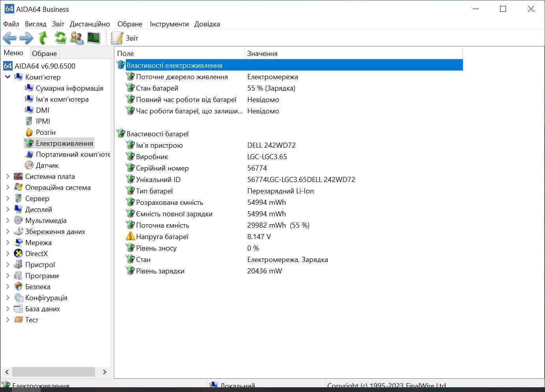The height and width of the screenshot is (392, 545).
Task: Click the База даних icon
Action: point(18,309)
